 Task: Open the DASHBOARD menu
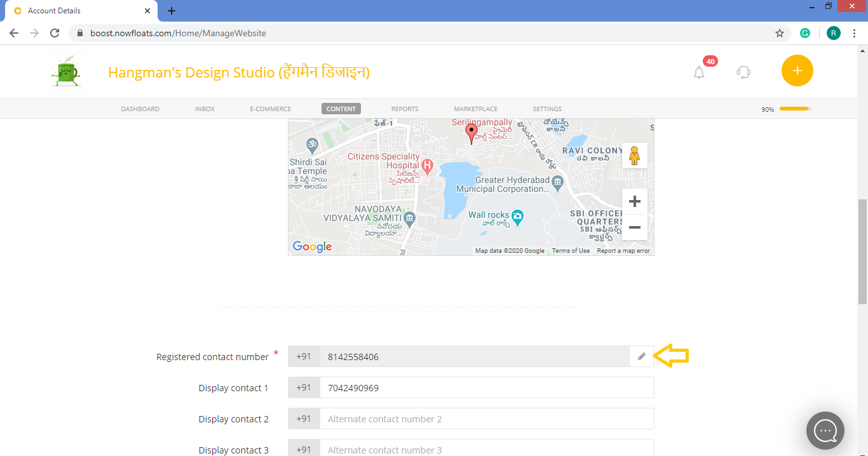pyautogui.click(x=140, y=109)
